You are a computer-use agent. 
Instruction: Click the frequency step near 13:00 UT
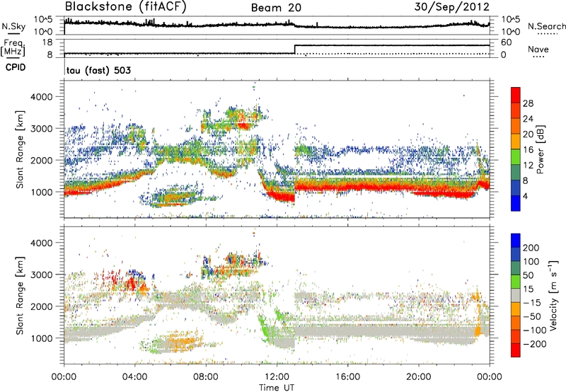[295, 50]
